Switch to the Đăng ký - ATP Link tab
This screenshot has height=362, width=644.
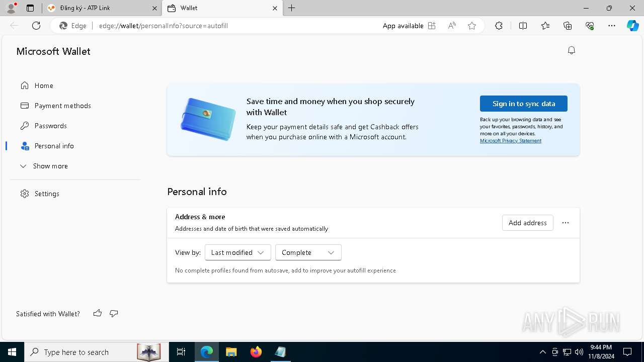[x=102, y=8]
